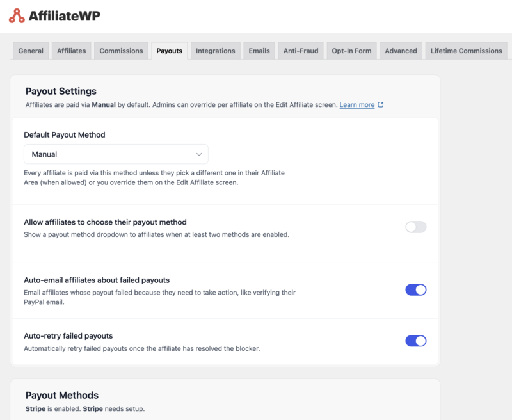Click the Payout Methods heading
The height and width of the screenshot is (420, 512).
62,395
